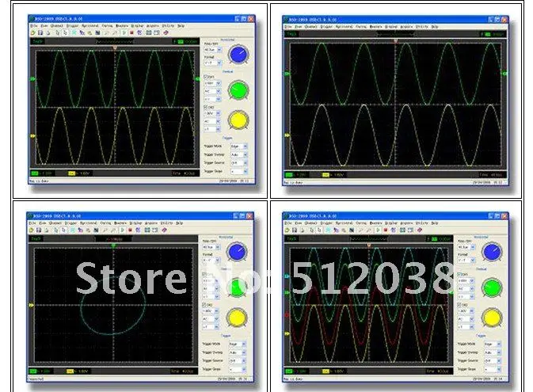Select the red channel marker left of bottom-right graph
Screen dimensions: 533x392
[287, 315]
